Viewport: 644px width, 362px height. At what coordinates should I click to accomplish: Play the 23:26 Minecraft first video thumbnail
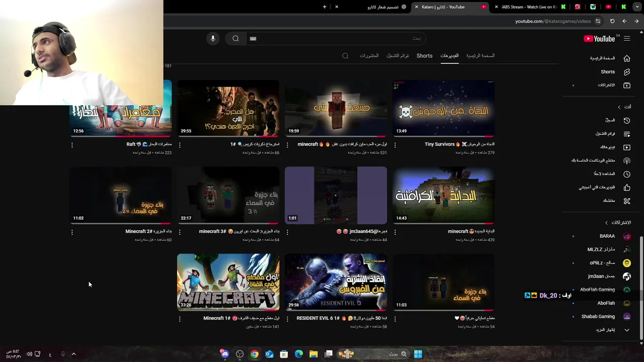(228, 282)
